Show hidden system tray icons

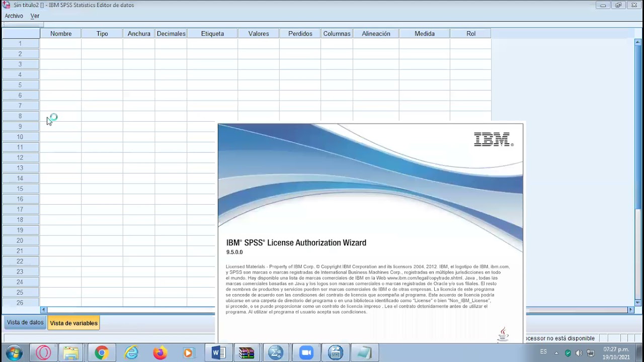pos(556,353)
